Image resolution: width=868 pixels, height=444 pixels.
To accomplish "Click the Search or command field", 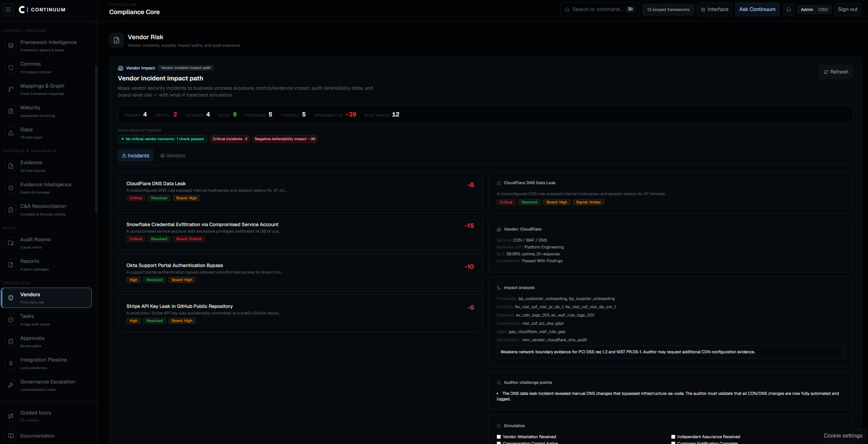I will 600,9.
